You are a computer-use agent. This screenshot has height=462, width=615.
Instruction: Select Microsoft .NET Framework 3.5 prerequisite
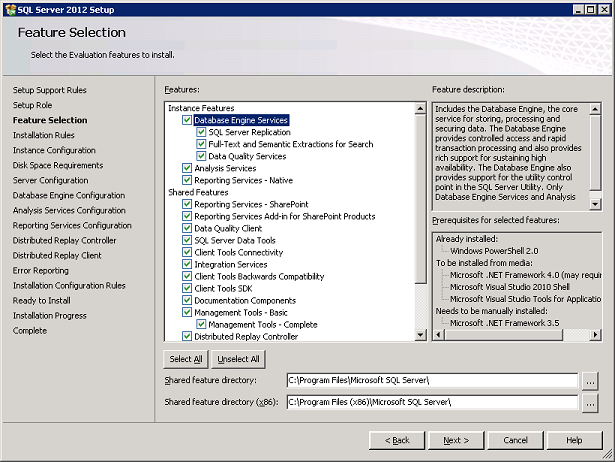coord(505,323)
